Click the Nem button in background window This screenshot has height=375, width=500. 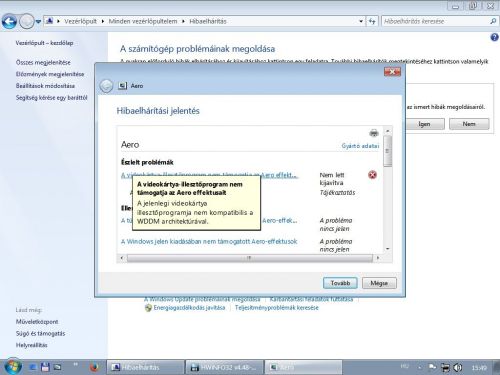469,124
